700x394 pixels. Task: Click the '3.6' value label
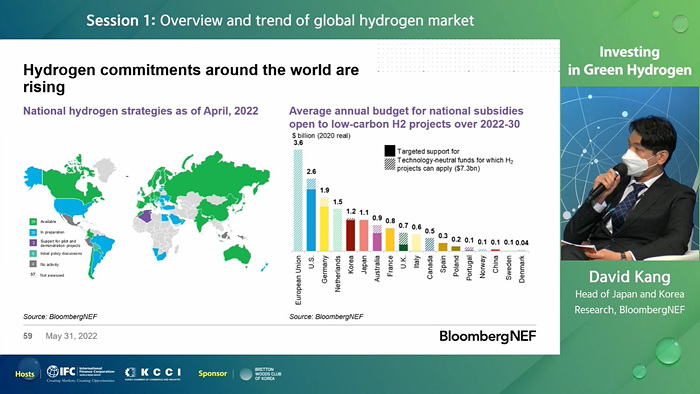click(298, 143)
